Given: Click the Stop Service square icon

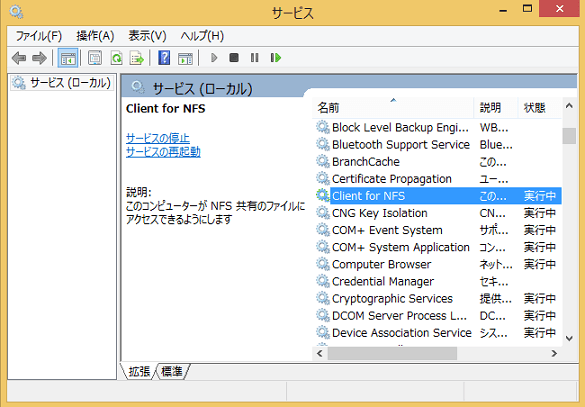Looking at the screenshot, I should [234, 58].
